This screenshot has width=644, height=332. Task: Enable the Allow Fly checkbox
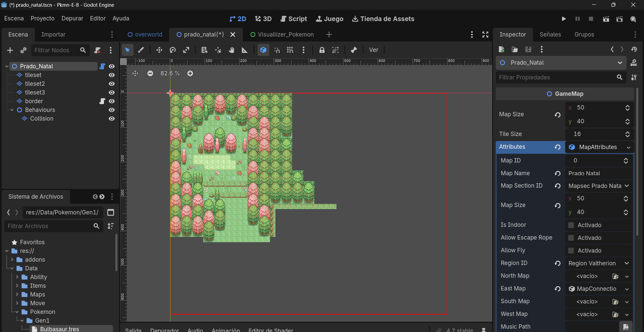tap(571, 251)
